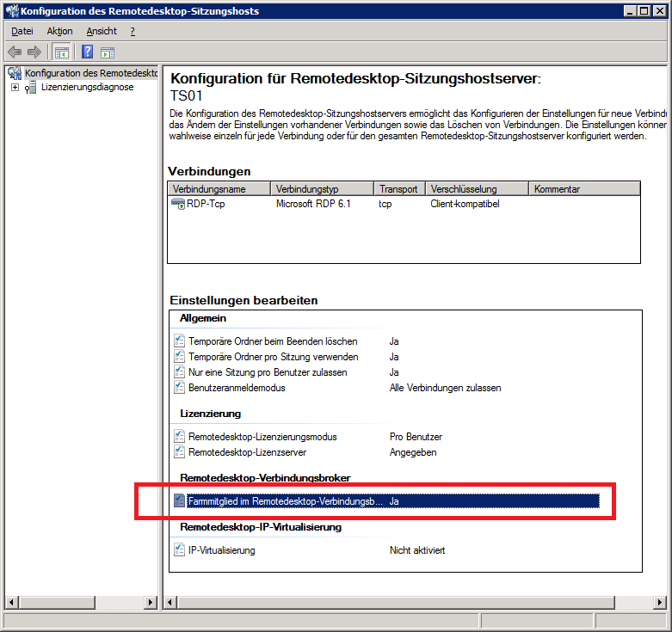Select Farmmitglied im Remotedesktop-Verbindungsbroker setting

(285, 500)
